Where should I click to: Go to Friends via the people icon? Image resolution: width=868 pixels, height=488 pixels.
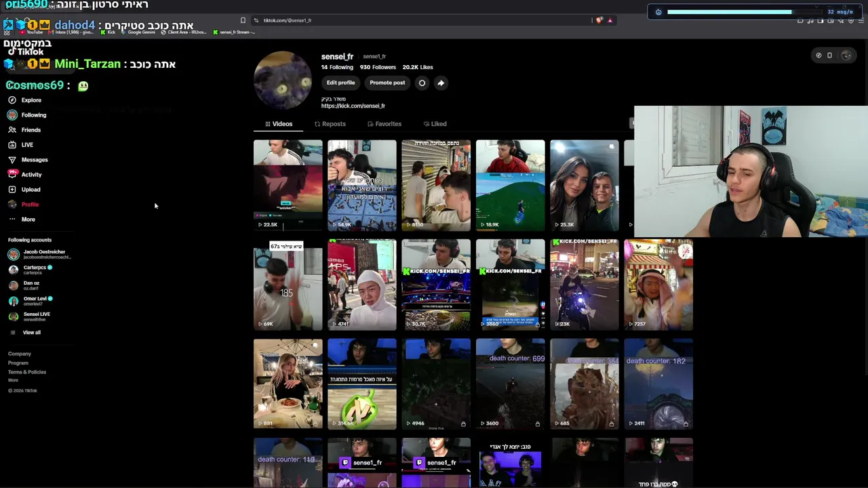click(x=12, y=130)
